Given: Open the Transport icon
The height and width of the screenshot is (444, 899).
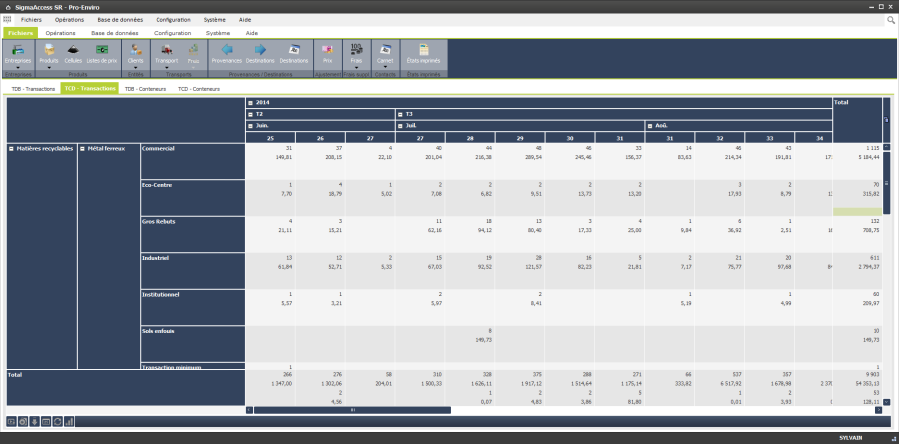Looking at the screenshot, I should click(x=169, y=53).
